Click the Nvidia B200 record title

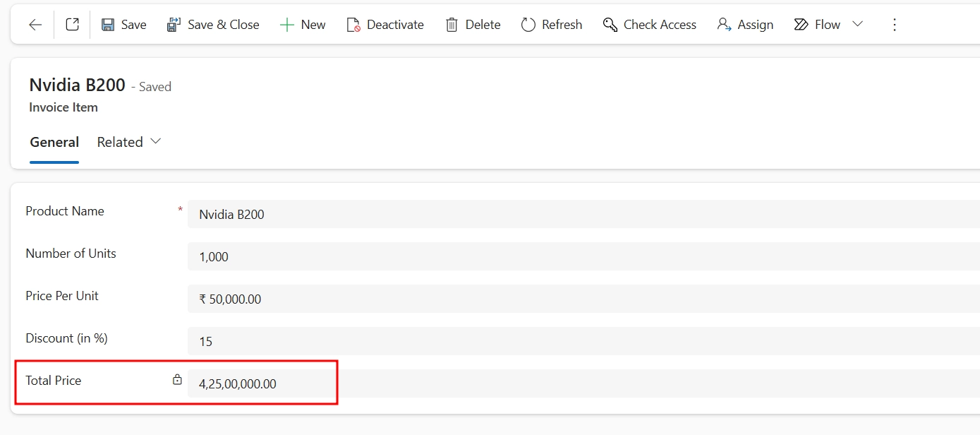[x=76, y=85]
